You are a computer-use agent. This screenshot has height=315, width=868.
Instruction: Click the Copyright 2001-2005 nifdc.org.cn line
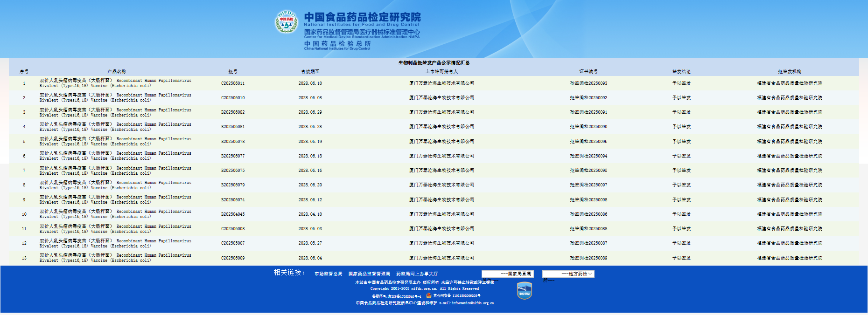pos(425,289)
